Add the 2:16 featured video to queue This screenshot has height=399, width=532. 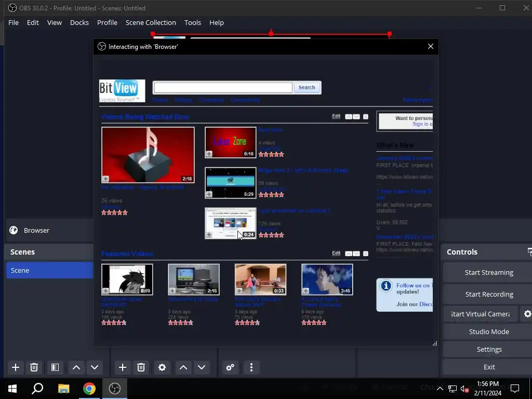[172, 291]
